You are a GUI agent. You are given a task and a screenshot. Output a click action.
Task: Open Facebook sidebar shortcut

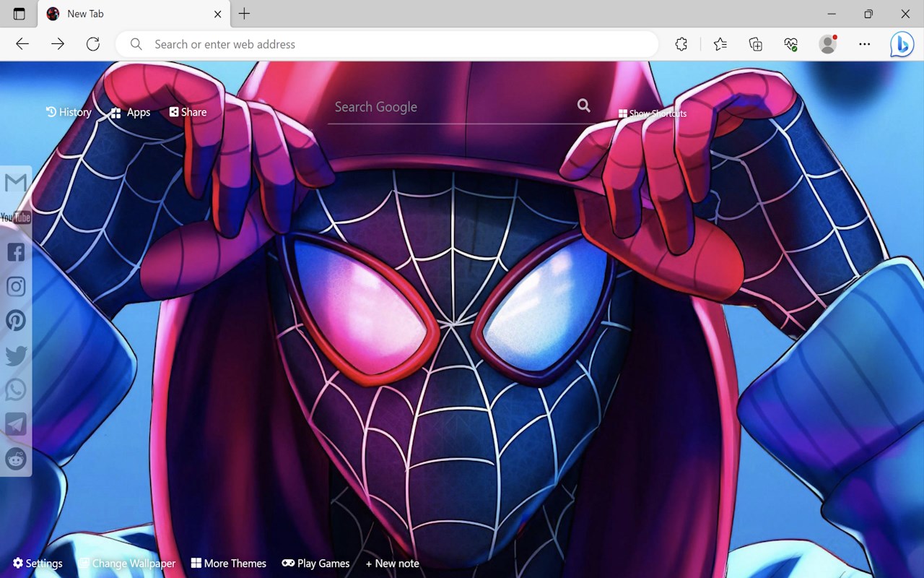[x=16, y=252]
